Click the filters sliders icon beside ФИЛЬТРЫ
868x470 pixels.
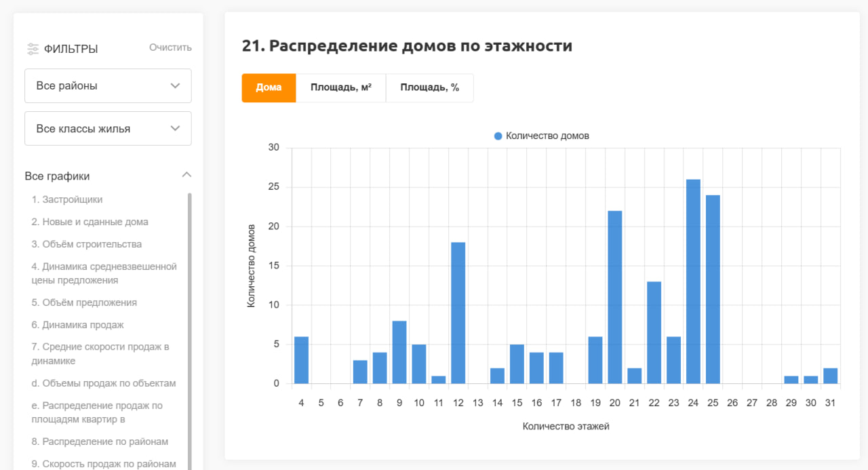pyautogui.click(x=33, y=48)
